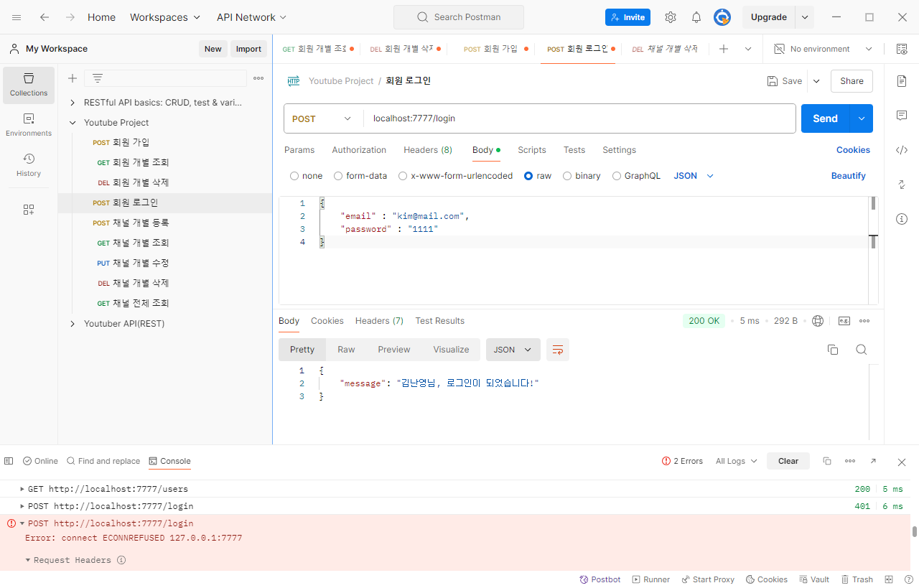Click the request URL field

coord(579,118)
